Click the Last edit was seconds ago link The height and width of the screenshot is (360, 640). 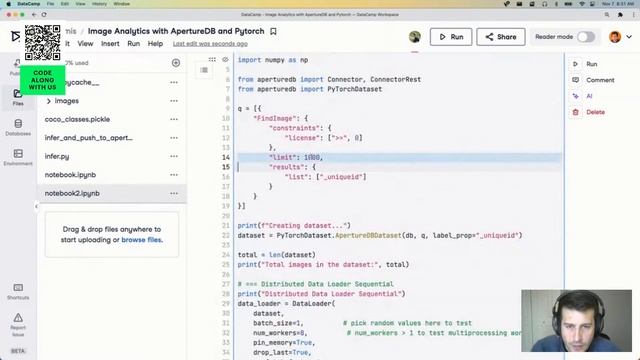210,44
